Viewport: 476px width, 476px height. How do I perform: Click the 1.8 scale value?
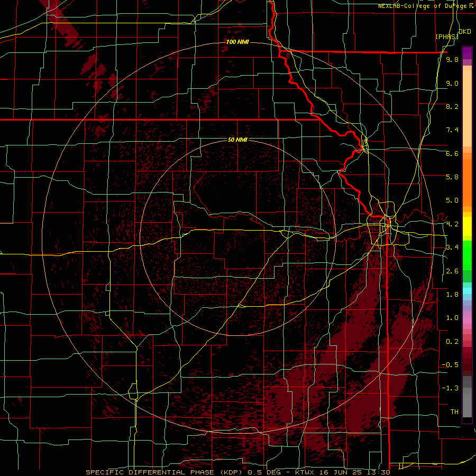(452, 295)
